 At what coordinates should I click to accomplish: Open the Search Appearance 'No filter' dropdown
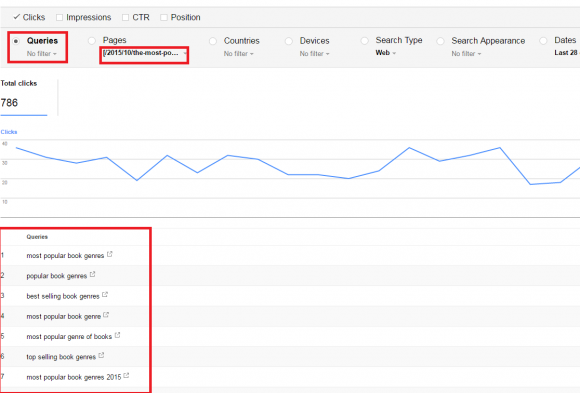[x=466, y=54]
